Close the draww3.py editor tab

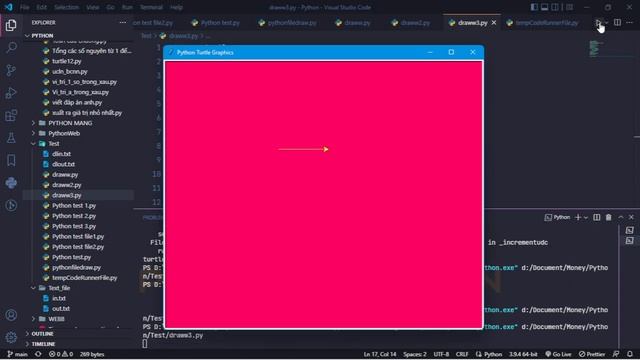pyautogui.click(x=494, y=23)
